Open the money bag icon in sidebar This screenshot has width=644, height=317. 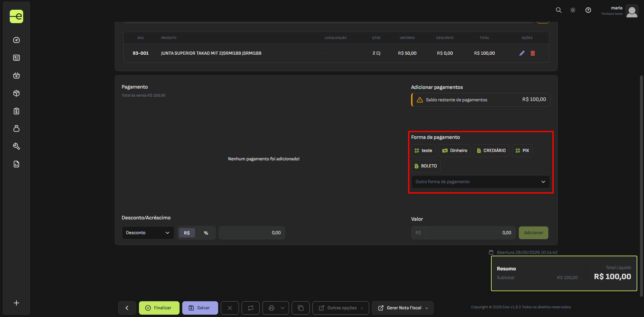click(16, 128)
